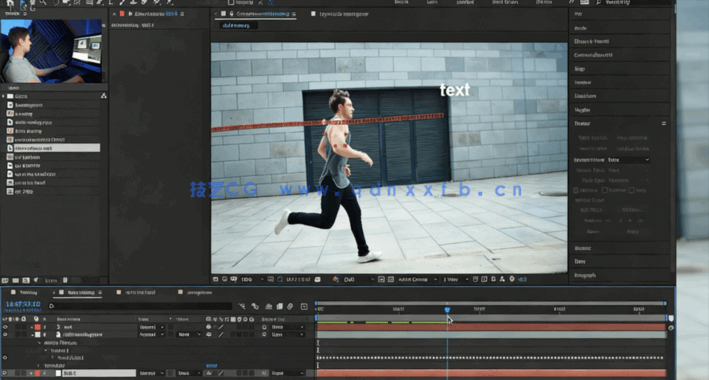Screen dimensions: 709x380
Task: Open parent dropdown of text layer 1
Action: 288,327
